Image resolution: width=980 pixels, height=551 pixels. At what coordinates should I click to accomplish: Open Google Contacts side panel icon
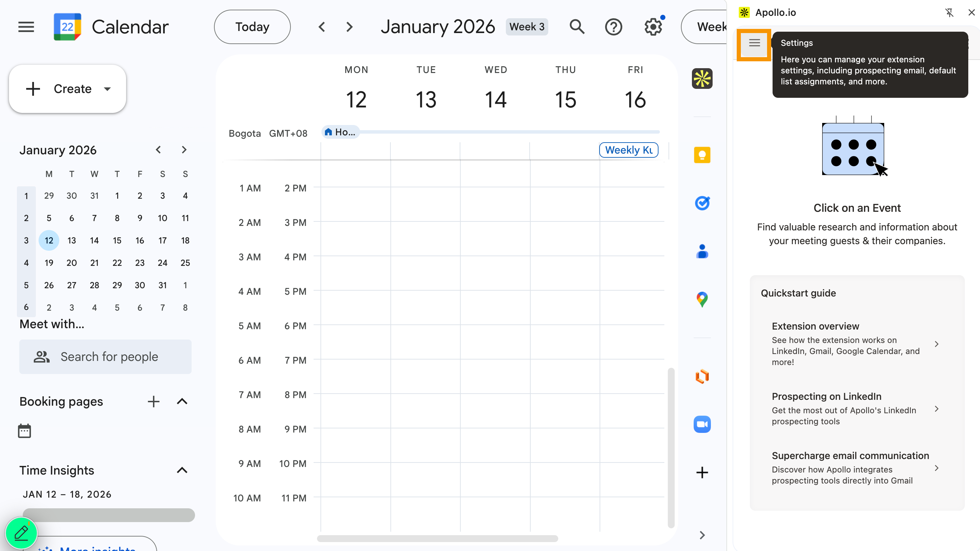pos(702,251)
